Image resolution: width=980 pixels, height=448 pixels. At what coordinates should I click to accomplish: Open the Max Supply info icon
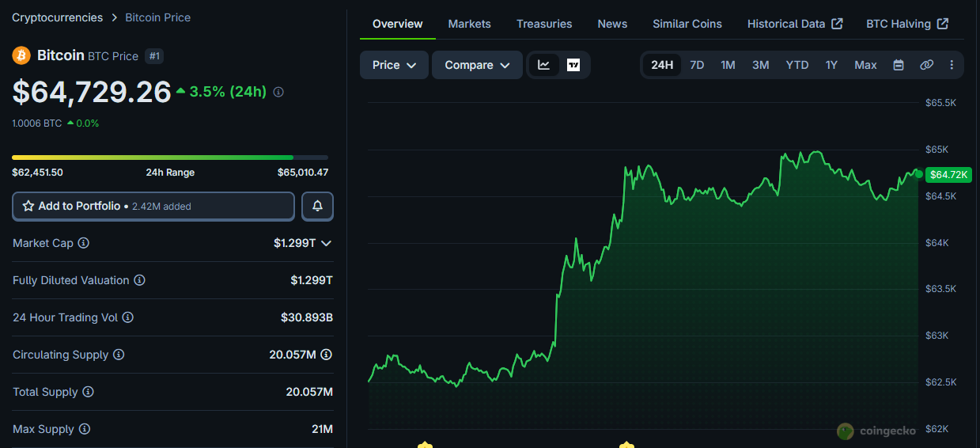[84, 429]
